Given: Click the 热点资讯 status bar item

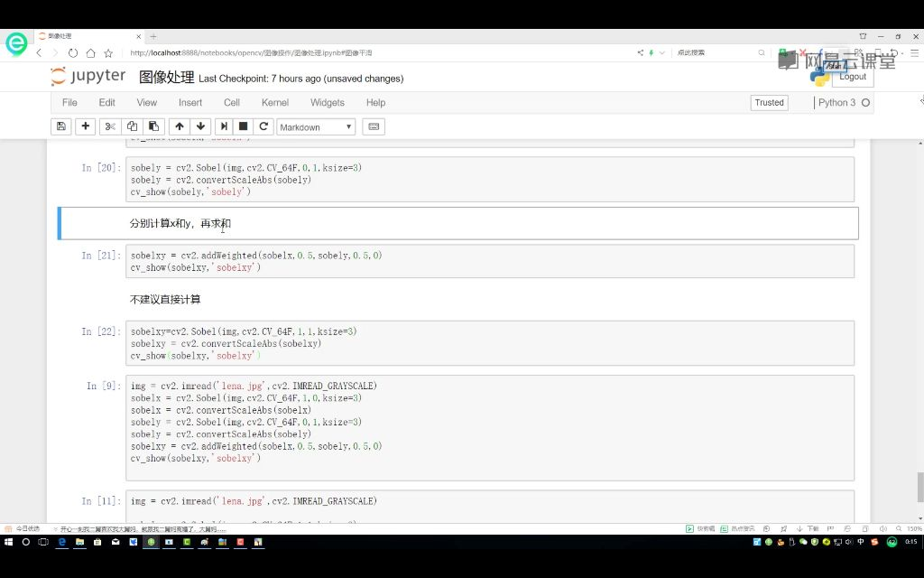Looking at the screenshot, I should pyautogui.click(x=738, y=528).
